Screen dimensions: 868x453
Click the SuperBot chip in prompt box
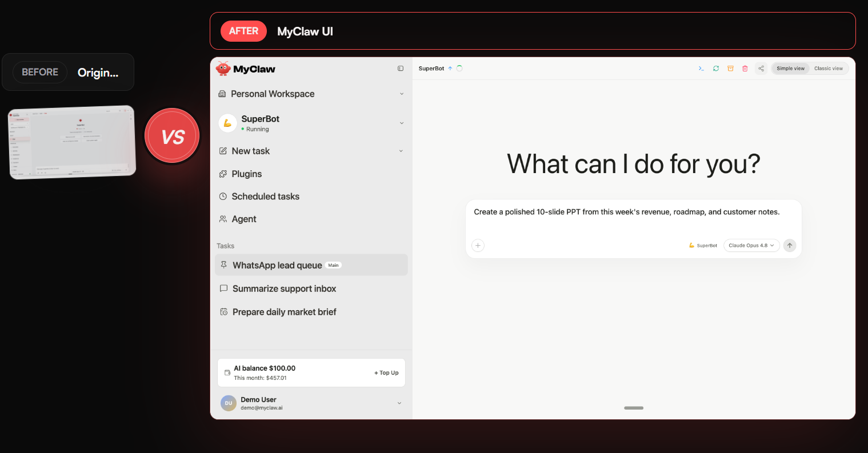point(703,246)
